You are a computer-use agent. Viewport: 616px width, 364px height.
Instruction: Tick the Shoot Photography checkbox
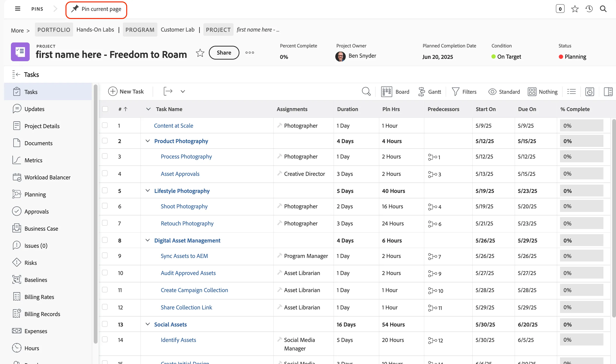[105, 205]
